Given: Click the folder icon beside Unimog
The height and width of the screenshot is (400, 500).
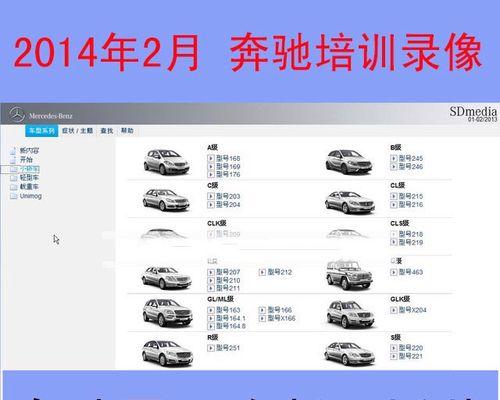Looking at the screenshot, I should pos(14,196).
